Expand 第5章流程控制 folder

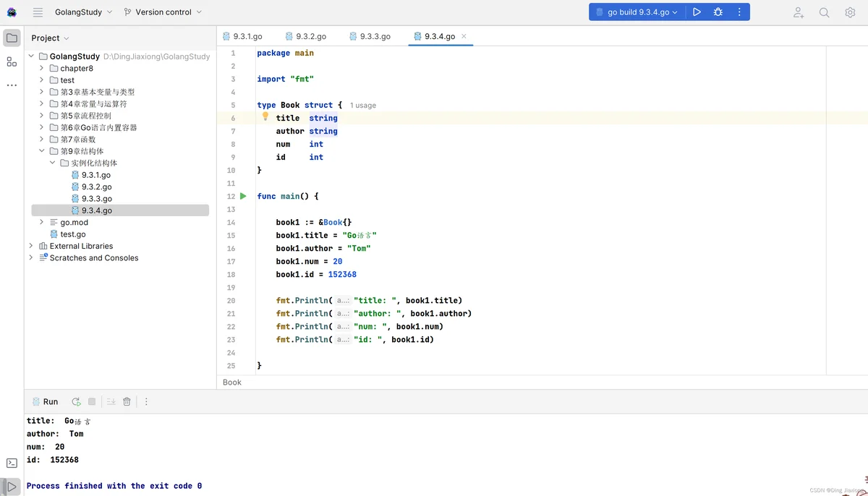(42, 116)
